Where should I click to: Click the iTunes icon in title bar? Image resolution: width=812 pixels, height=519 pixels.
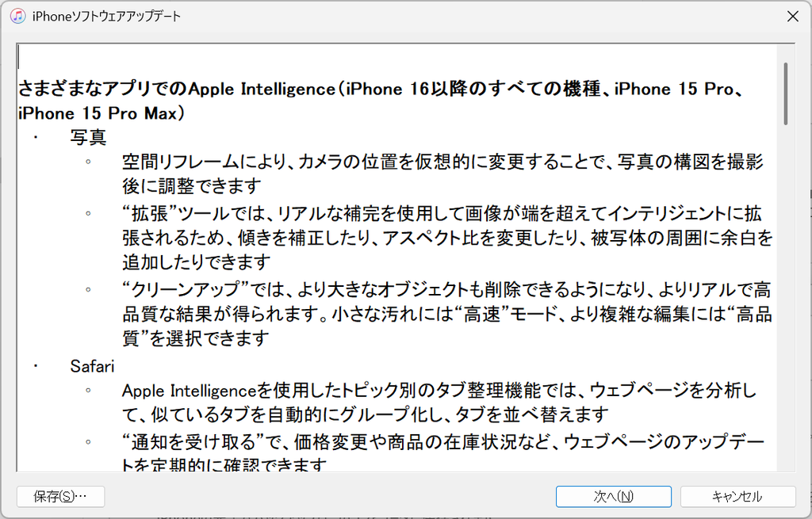pos(18,16)
